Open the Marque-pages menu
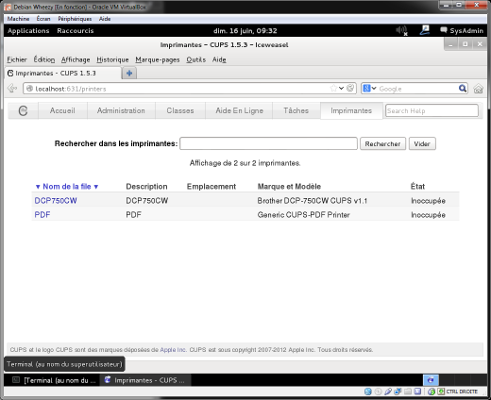The image size is (491, 400). point(157,59)
